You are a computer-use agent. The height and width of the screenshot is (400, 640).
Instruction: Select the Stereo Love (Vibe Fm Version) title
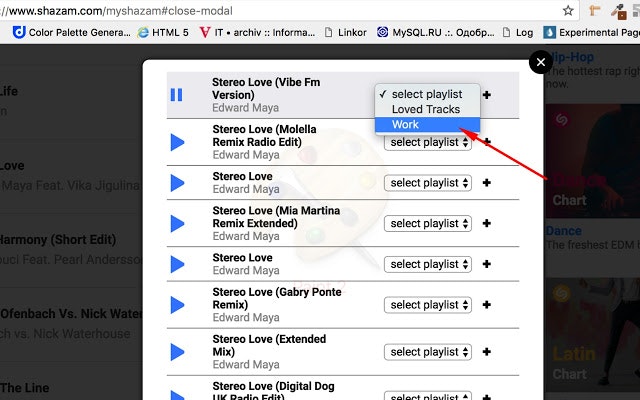click(266, 88)
